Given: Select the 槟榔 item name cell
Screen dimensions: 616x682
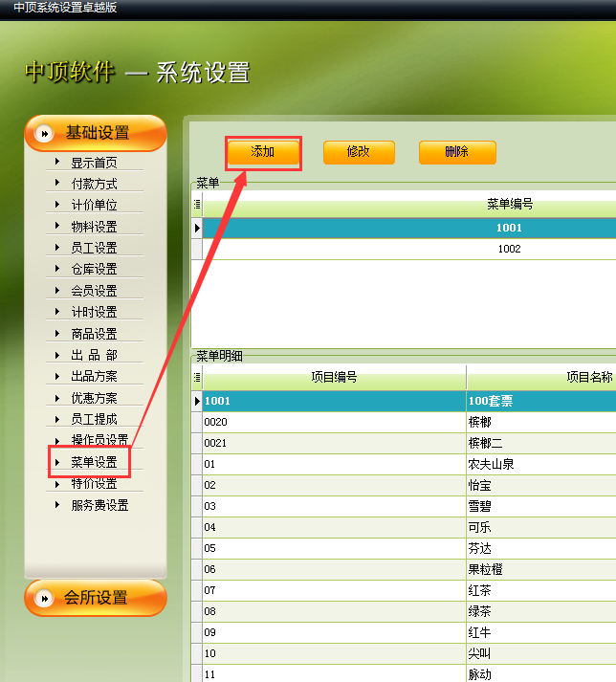Looking at the screenshot, I should tap(541, 422).
